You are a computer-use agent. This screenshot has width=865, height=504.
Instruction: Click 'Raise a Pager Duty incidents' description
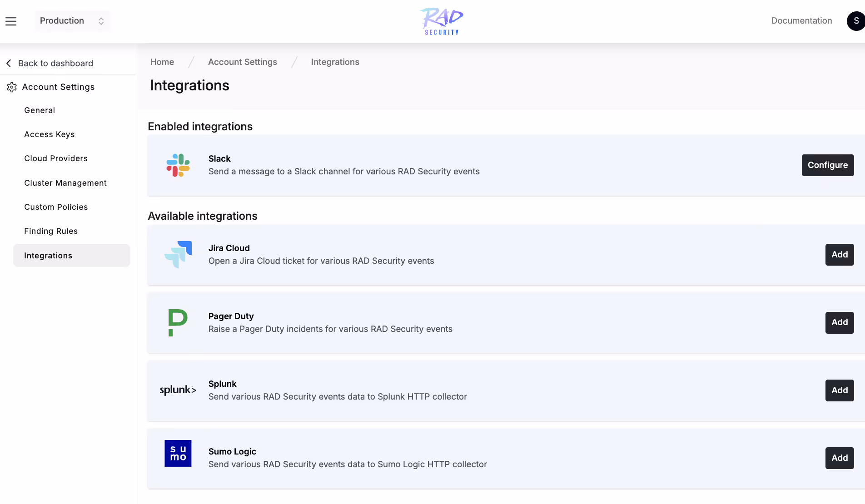tap(330, 329)
